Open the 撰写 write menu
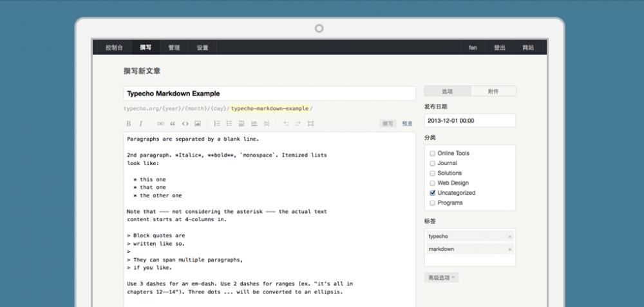 point(146,48)
